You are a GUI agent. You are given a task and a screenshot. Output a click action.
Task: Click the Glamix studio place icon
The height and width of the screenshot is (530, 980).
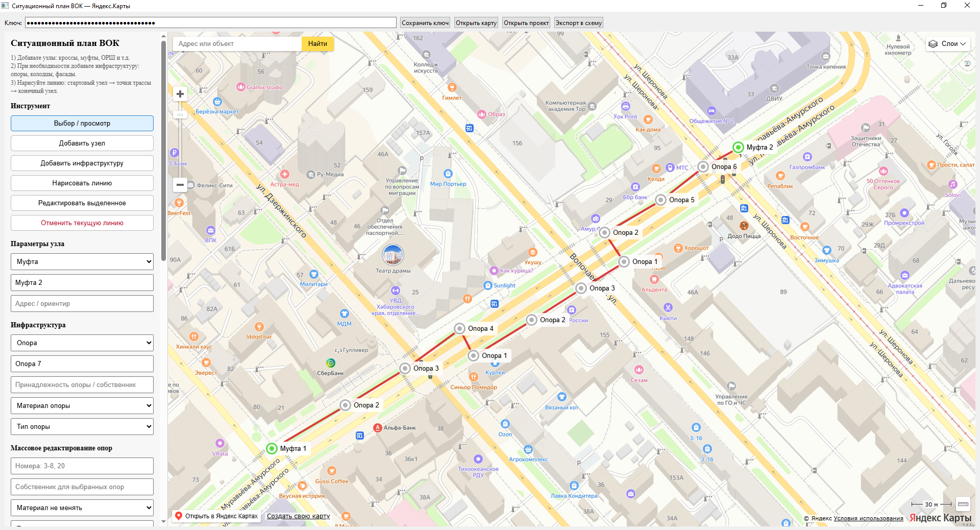pos(241,87)
